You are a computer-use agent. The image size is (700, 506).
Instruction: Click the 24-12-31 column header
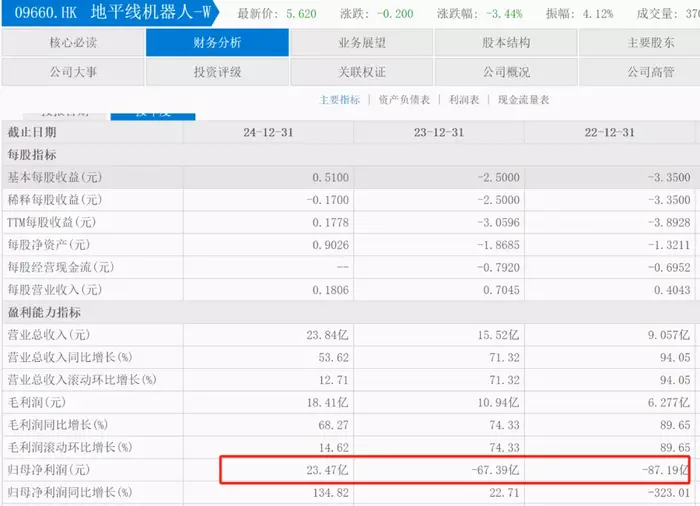(x=268, y=133)
